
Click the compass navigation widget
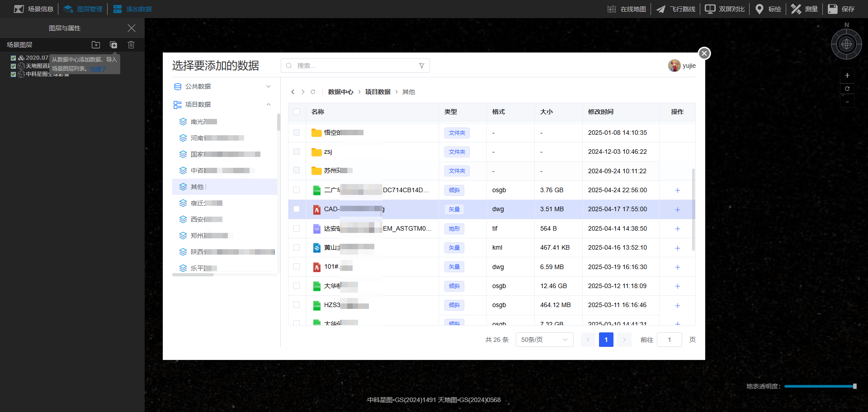tap(846, 44)
